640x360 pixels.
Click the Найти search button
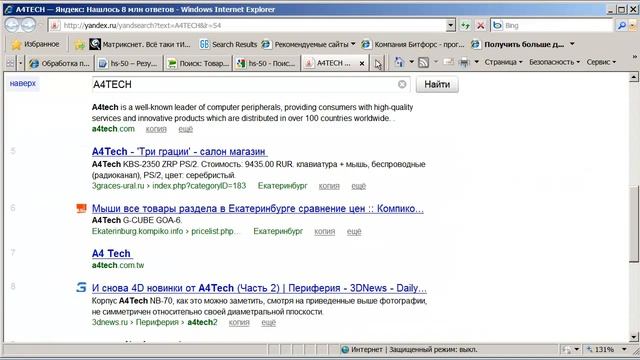coord(437,84)
